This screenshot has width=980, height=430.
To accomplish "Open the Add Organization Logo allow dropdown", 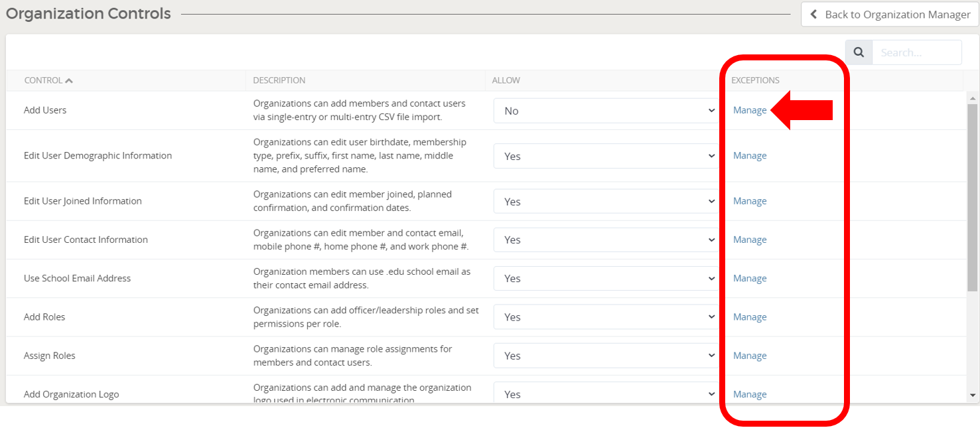I will [x=605, y=394].
